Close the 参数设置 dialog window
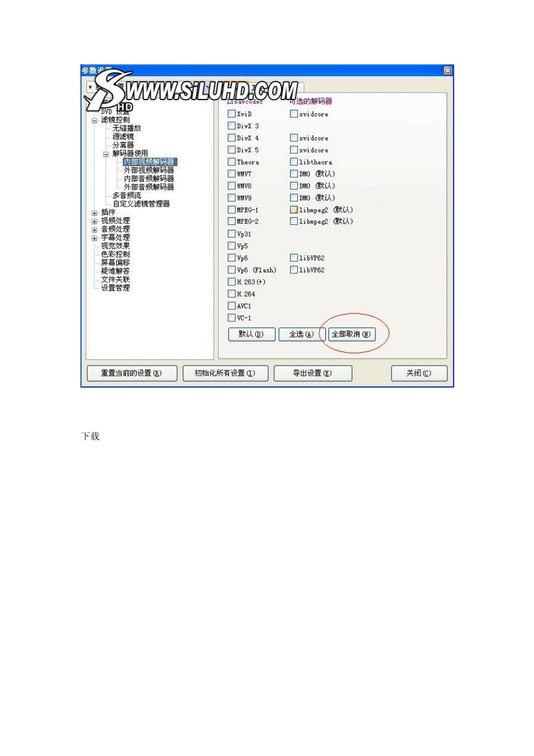This screenshot has height=756, width=534. tap(447, 70)
